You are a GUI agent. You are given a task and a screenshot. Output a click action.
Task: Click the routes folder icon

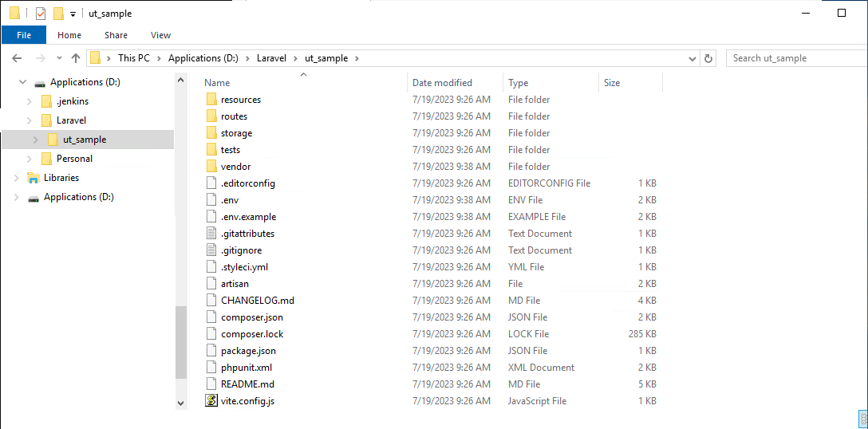tap(211, 116)
